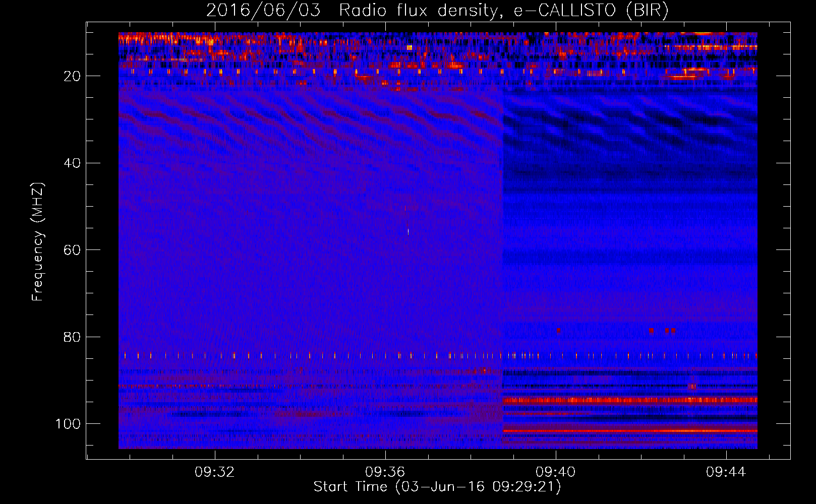816x504 pixels.
Task: Click the 60 frequency tick label
Action: pyautogui.click(x=73, y=250)
